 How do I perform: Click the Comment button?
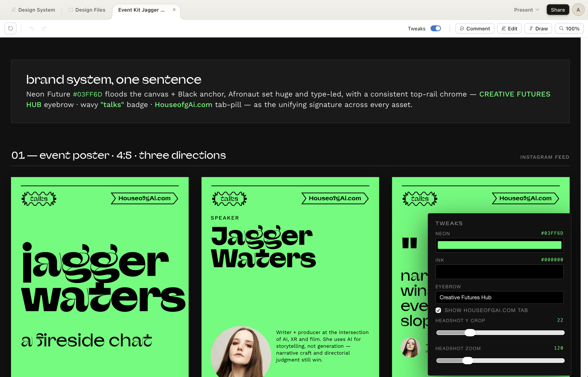pos(475,28)
